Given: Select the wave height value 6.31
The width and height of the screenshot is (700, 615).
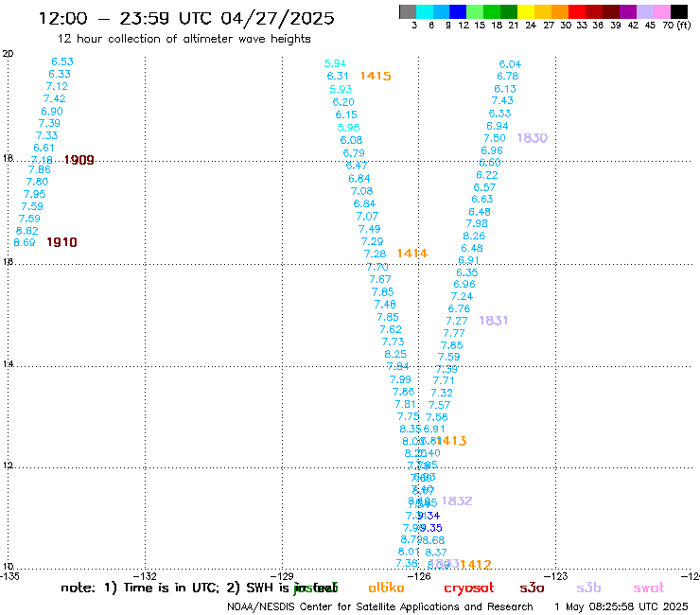Looking at the screenshot, I should point(337,76).
